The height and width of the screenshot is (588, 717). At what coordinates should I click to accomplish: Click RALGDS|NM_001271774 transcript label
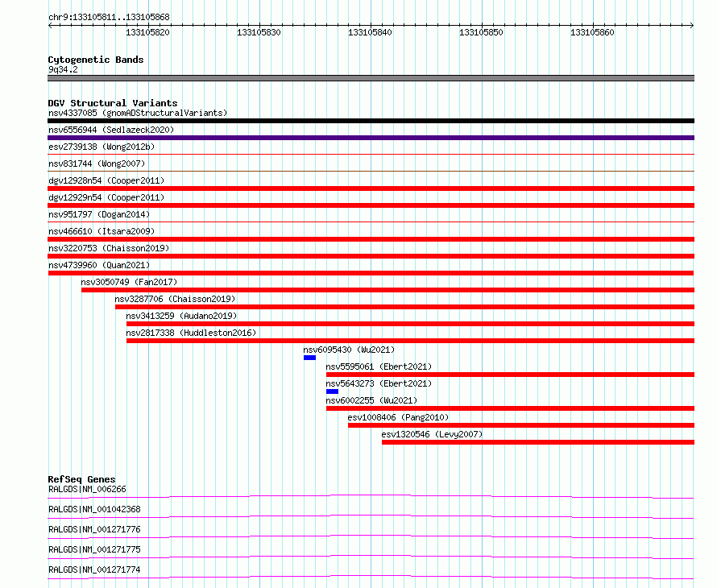94,569
